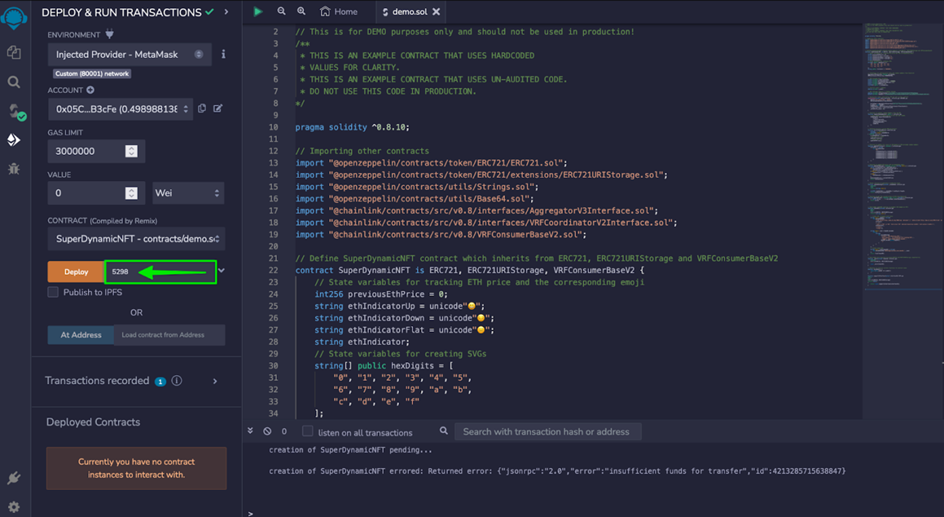Close the demo.sol tab
Screen dimensions: 944x517
pos(436,11)
